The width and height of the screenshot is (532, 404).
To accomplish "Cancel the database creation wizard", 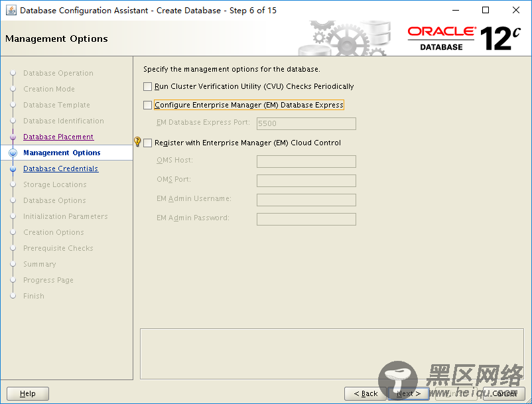I will point(504,393).
